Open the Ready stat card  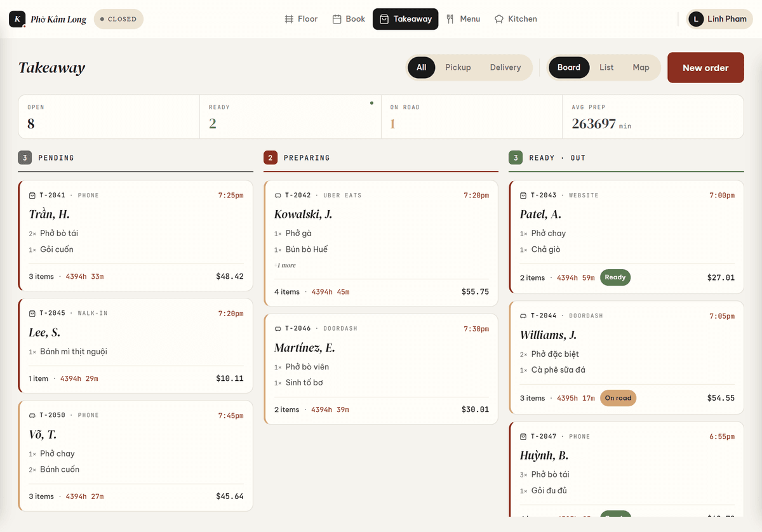[x=290, y=117]
